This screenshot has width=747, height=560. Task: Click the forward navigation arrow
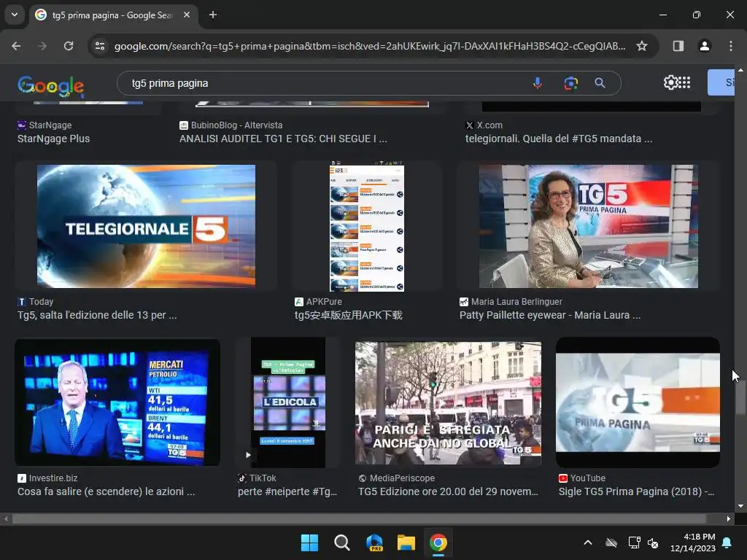[42, 46]
